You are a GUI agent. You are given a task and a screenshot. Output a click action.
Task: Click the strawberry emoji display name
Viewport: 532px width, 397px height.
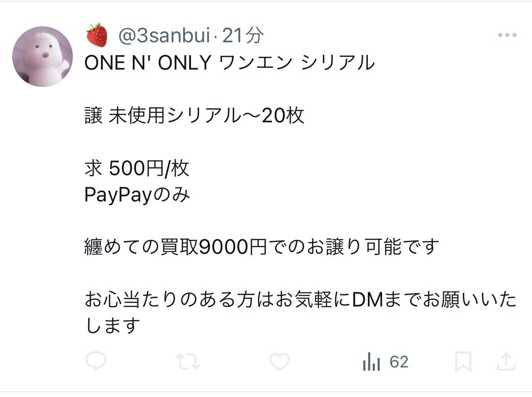click(97, 35)
